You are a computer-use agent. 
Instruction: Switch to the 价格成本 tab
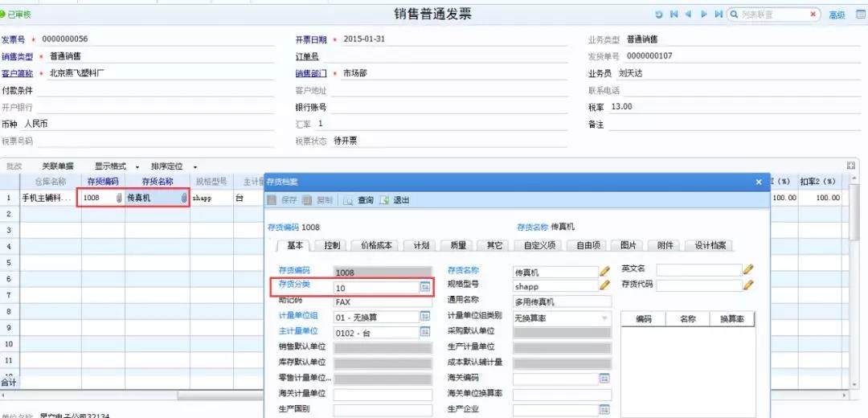pos(376,245)
